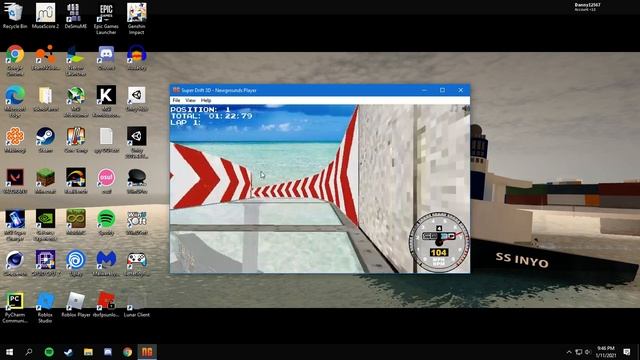
Task: Open the Help menu in Newgrounds Player
Action: tap(206, 100)
